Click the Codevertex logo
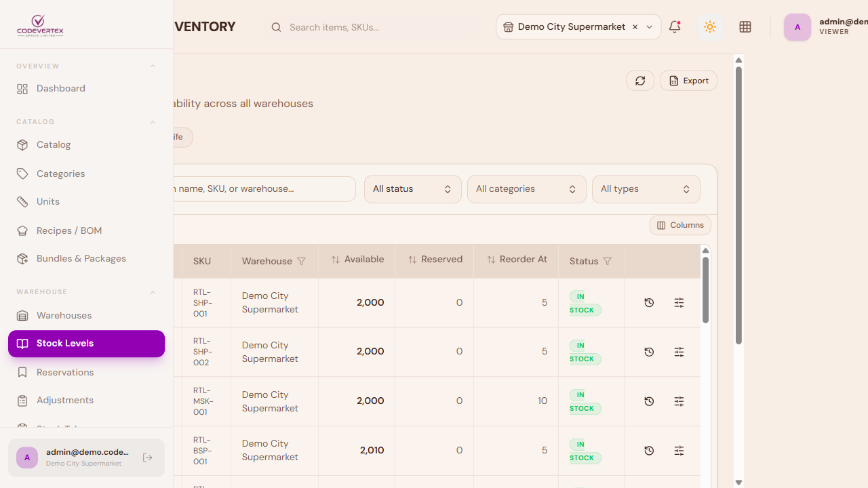The height and width of the screenshot is (488, 868). coord(40,26)
